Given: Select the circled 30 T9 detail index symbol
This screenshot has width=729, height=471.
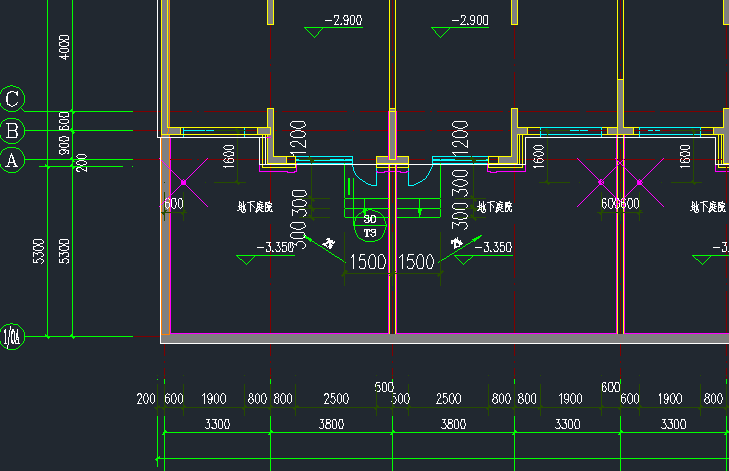Looking at the screenshot, I should click(370, 226).
